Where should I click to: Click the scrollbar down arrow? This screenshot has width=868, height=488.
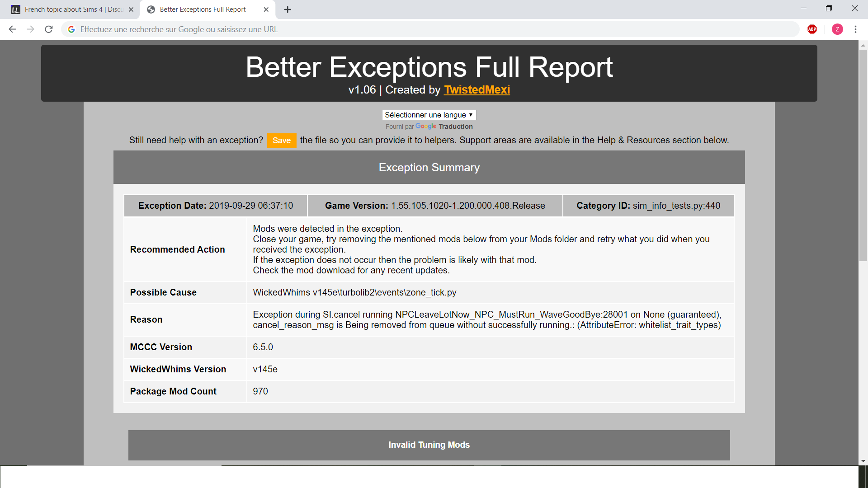pos(863,461)
